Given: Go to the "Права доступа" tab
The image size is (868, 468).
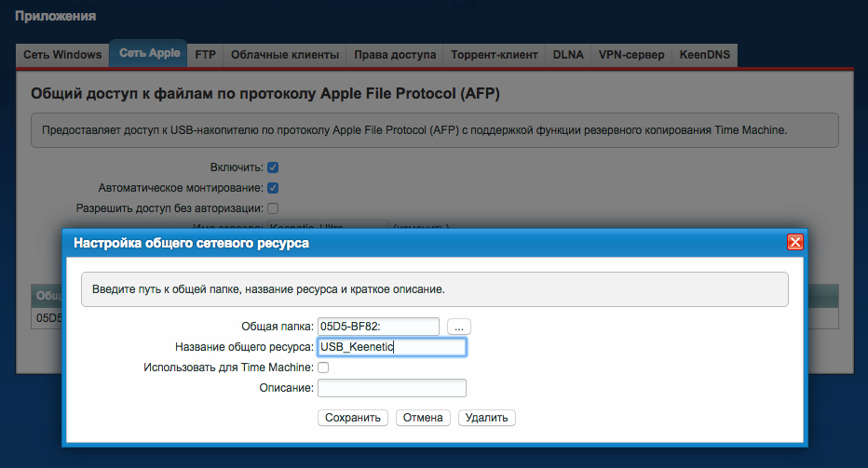Looking at the screenshot, I should pos(395,55).
